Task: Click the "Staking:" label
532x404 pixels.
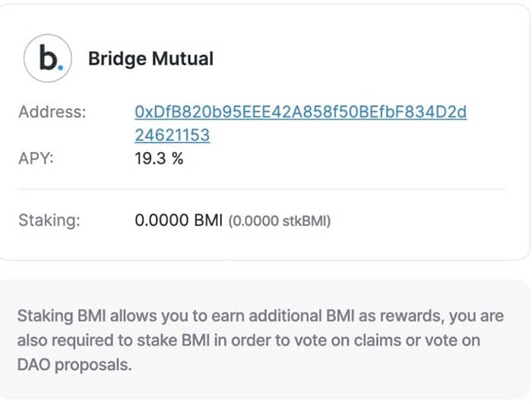Action: point(49,221)
